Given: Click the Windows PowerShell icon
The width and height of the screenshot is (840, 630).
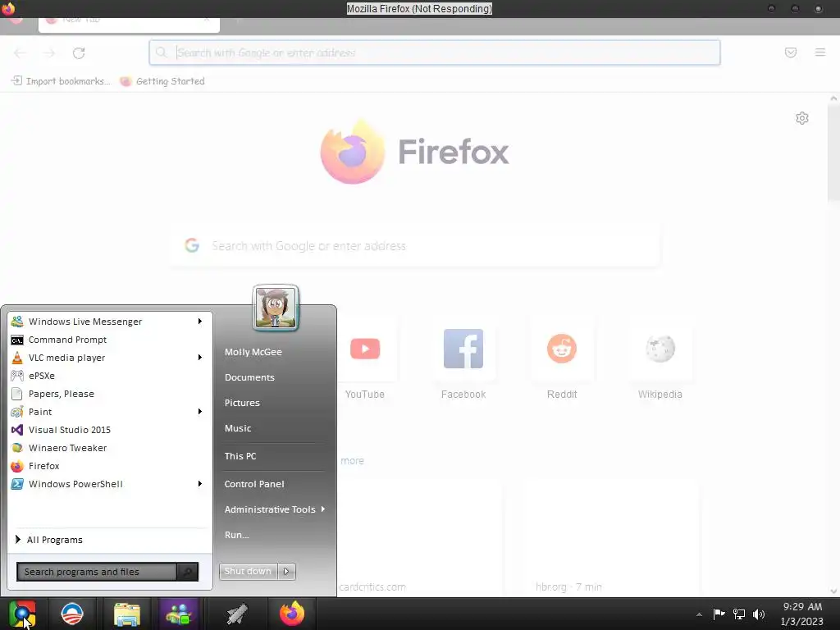Looking at the screenshot, I should [17, 484].
